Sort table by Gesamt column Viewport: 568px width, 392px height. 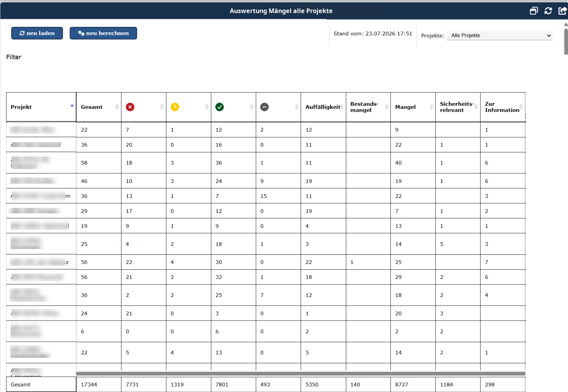coord(99,107)
